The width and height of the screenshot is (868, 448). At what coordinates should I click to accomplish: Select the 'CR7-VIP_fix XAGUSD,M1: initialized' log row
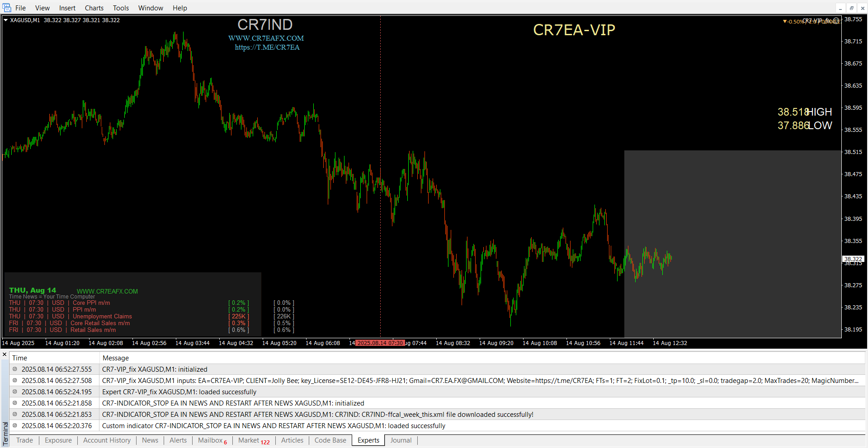pos(437,369)
